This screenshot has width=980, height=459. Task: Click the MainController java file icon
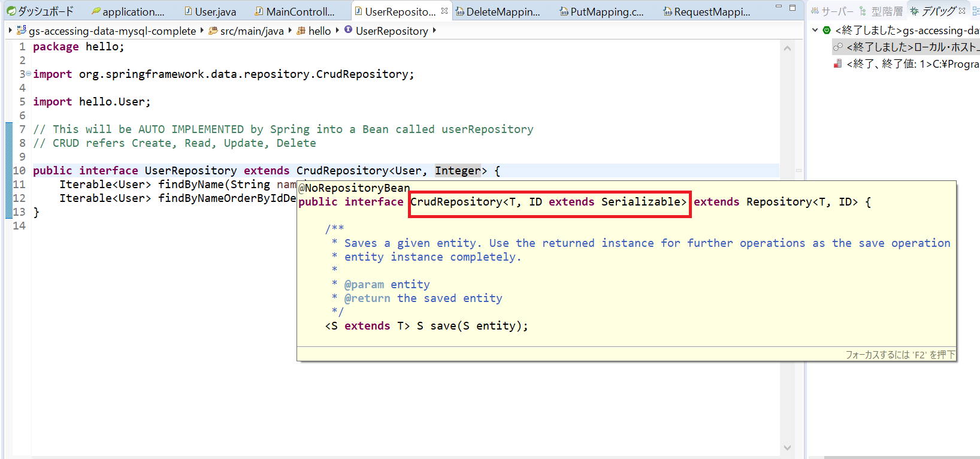(x=259, y=11)
